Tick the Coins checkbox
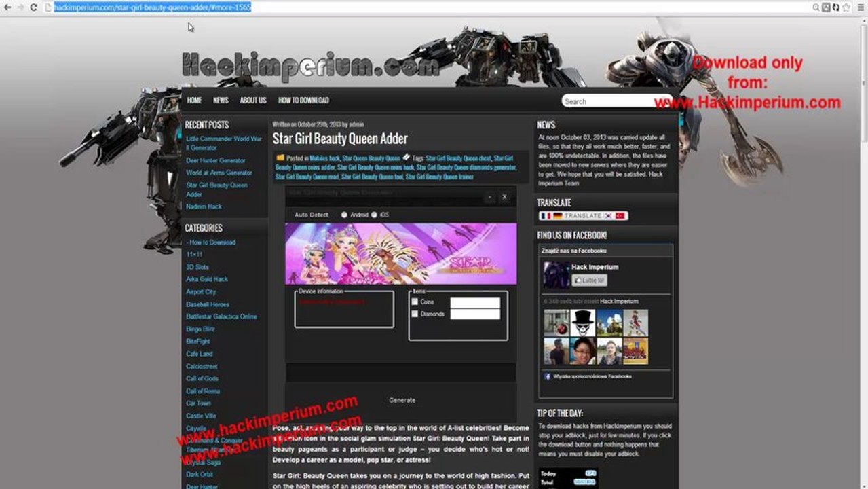868x489 pixels. click(x=415, y=302)
